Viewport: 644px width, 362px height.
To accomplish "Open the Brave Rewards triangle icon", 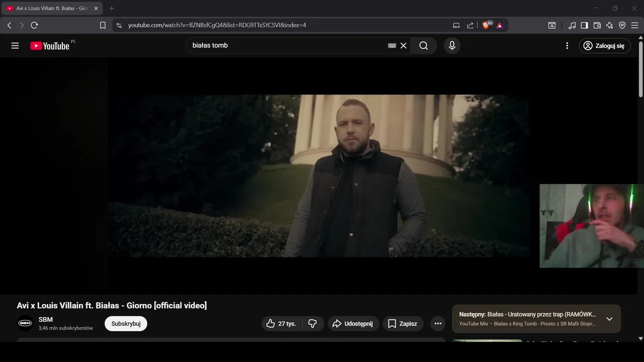I will pos(500,25).
